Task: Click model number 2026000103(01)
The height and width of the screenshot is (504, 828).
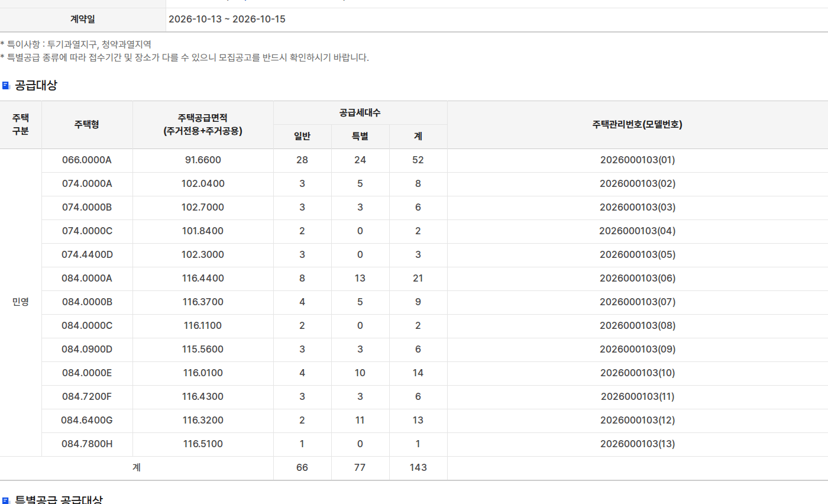Action: 638,160
